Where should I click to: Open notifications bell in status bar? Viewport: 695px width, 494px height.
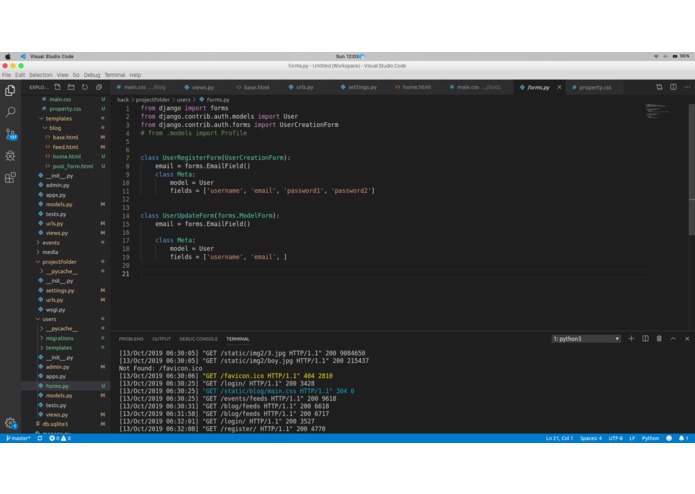coord(683,438)
